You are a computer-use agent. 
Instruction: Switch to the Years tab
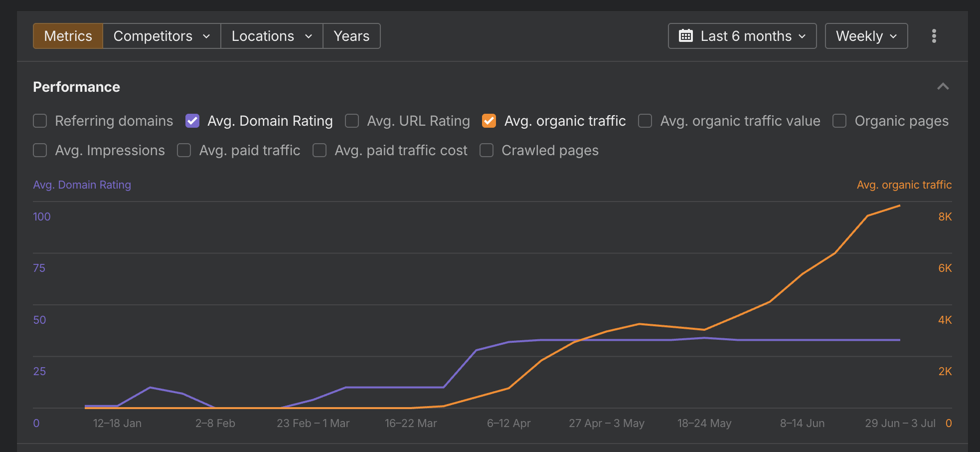coord(351,36)
